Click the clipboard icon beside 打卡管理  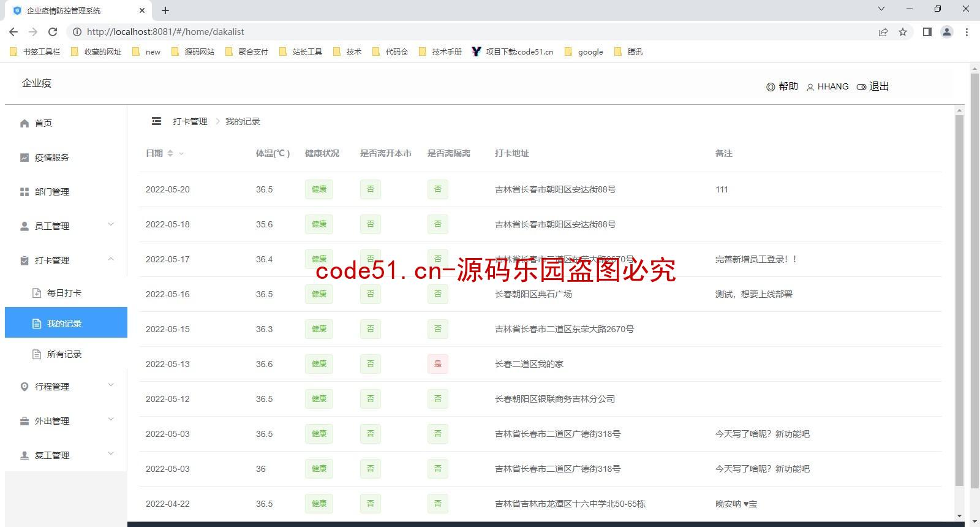24,260
